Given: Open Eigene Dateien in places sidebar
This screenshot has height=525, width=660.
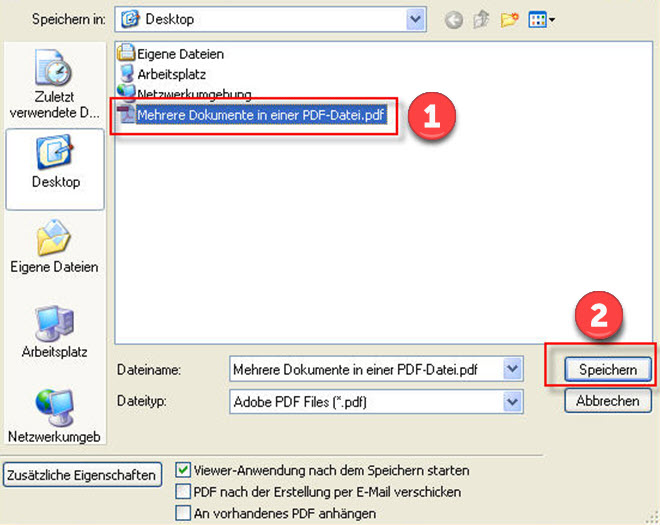Looking at the screenshot, I should coord(54,247).
